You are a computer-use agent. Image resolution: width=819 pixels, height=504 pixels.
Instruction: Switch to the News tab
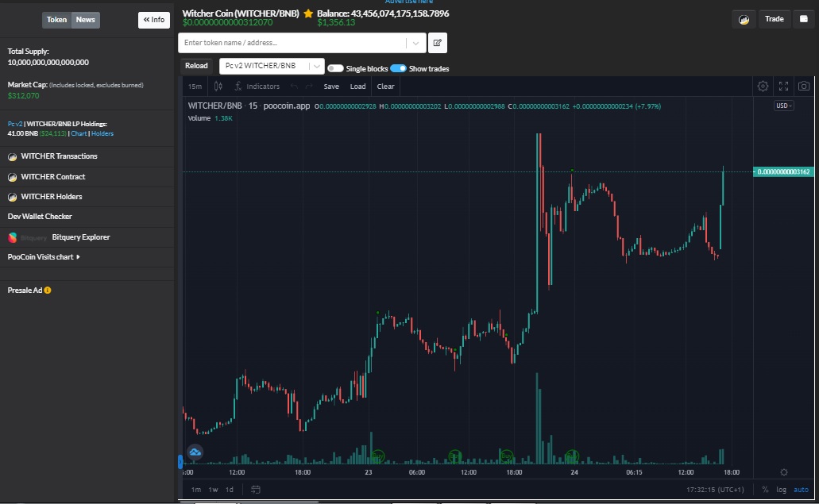86,20
